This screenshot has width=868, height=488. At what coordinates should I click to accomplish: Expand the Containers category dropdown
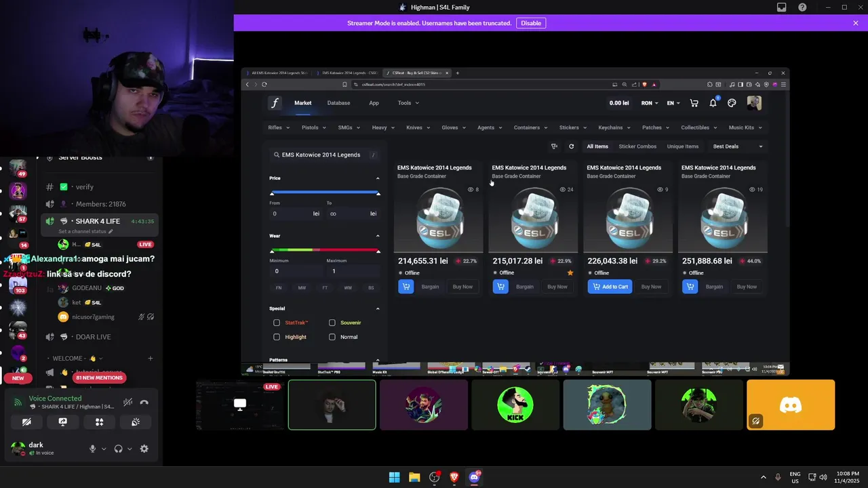coord(530,127)
